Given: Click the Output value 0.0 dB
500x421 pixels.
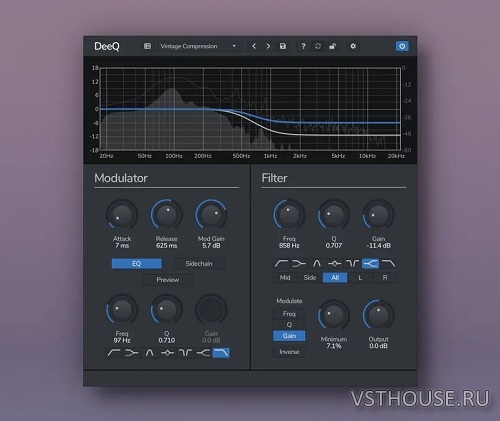Looking at the screenshot, I should (x=378, y=346).
